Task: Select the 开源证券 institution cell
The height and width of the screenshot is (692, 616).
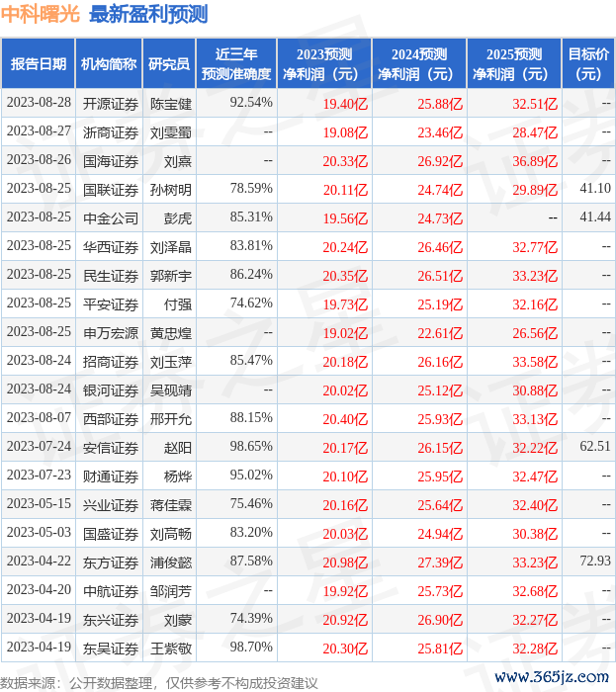Action: (111, 104)
